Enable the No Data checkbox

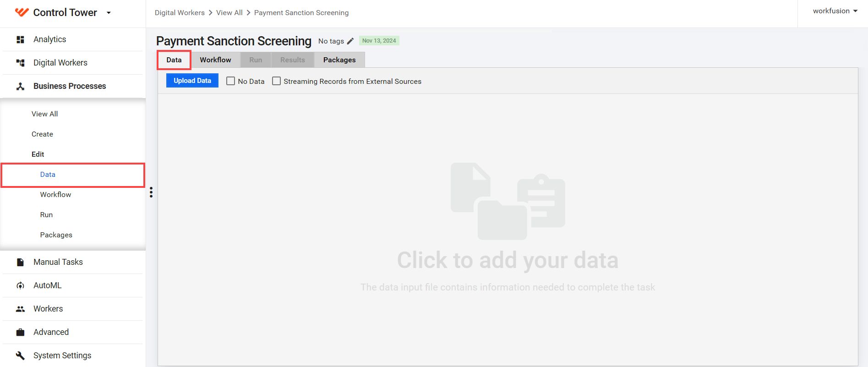point(231,81)
